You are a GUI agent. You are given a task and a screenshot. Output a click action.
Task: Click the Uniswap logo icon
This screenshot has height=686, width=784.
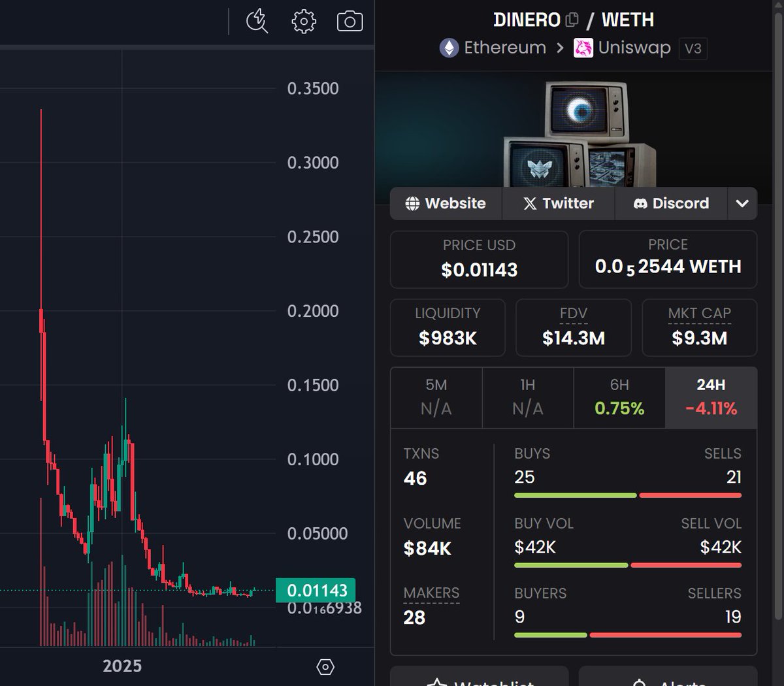tap(583, 48)
